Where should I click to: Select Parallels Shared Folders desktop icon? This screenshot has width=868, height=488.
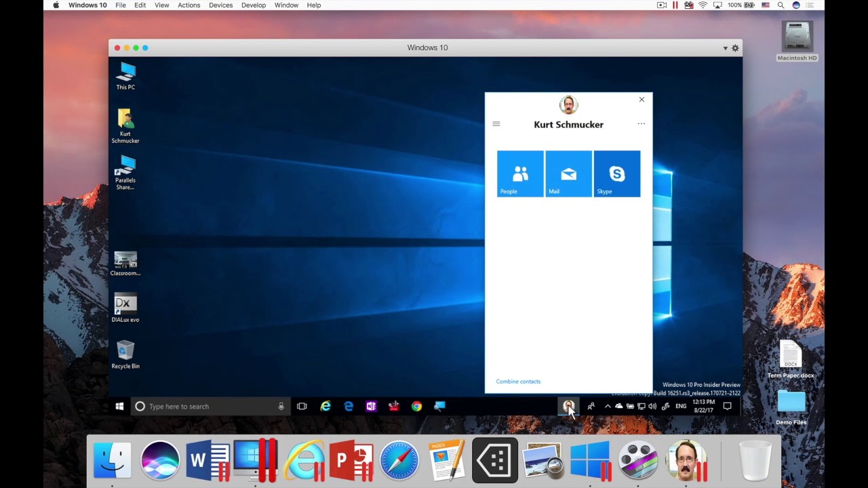pos(125,173)
